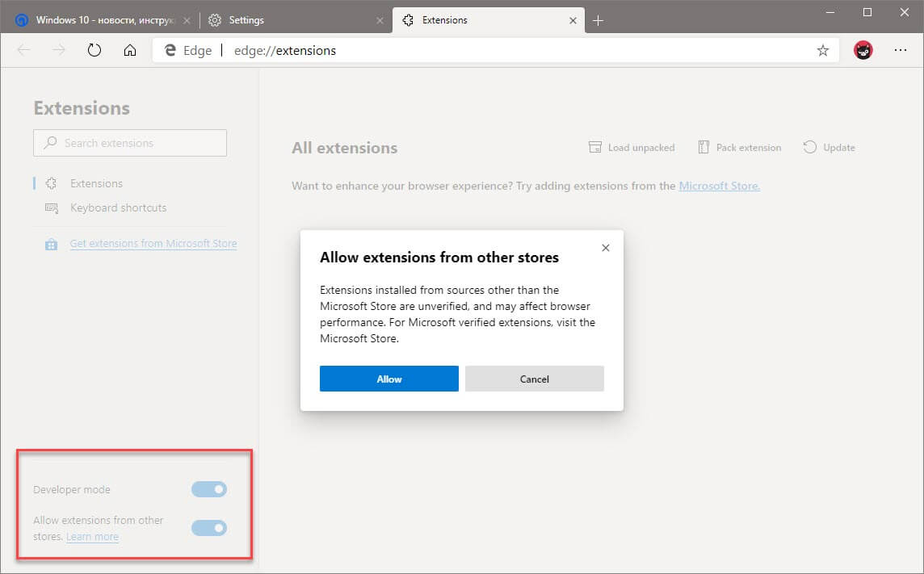The image size is (924, 574).
Task: Open a new tab with plus button
Action: [x=598, y=21]
